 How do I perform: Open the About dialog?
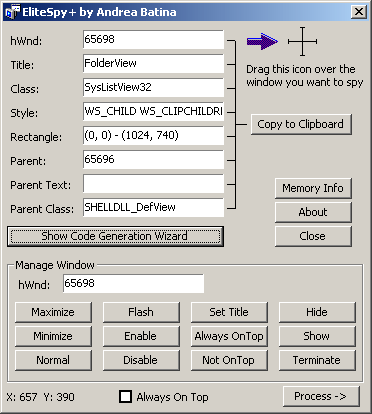pyautogui.click(x=313, y=212)
